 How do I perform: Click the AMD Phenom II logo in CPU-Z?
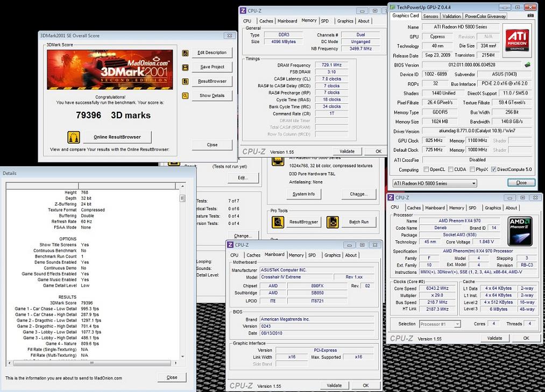point(520,231)
